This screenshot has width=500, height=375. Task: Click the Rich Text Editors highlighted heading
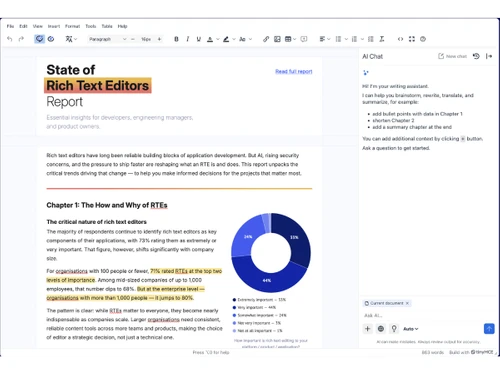pos(98,85)
